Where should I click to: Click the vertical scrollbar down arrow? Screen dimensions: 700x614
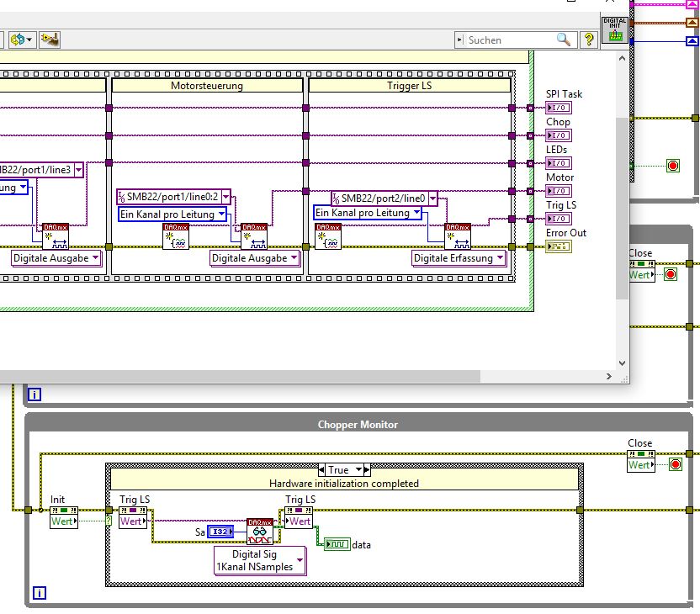[x=623, y=364]
